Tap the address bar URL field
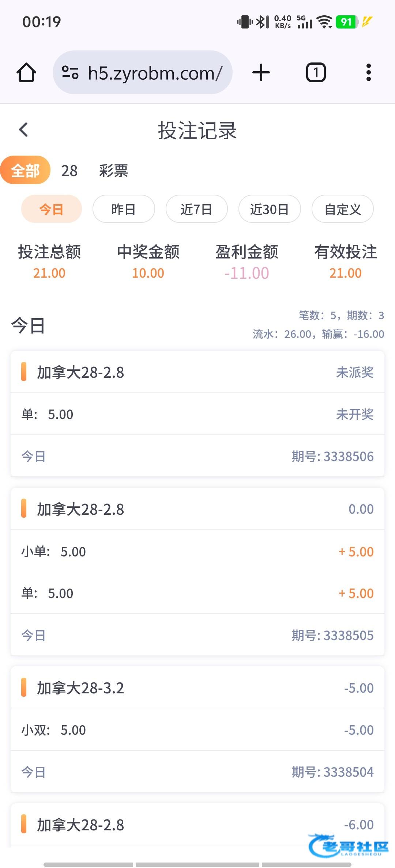 pyautogui.click(x=155, y=73)
